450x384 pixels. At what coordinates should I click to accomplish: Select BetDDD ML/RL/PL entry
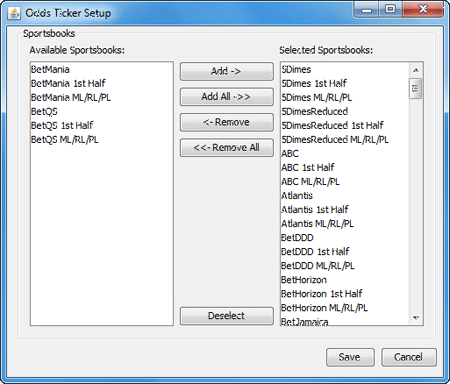click(x=345, y=265)
